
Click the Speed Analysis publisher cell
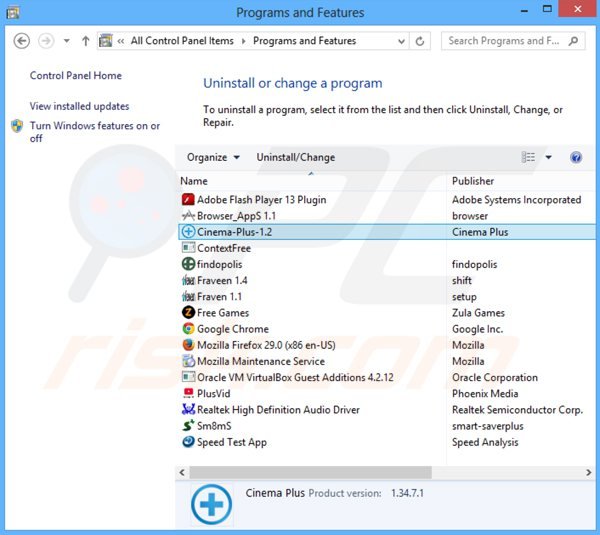pyautogui.click(x=485, y=442)
